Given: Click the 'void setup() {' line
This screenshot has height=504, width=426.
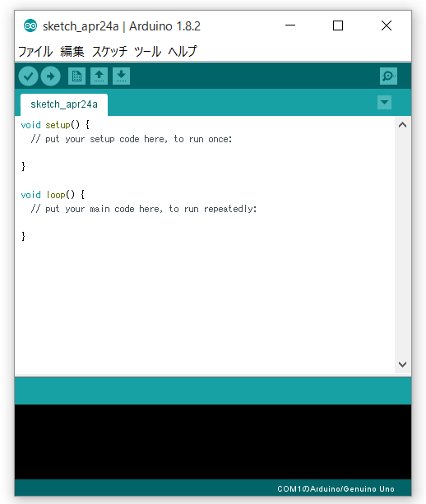Looking at the screenshot, I should point(55,125).
